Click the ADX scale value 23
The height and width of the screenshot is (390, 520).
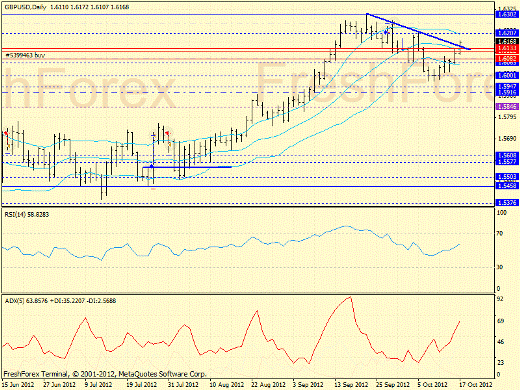(500, 362)
